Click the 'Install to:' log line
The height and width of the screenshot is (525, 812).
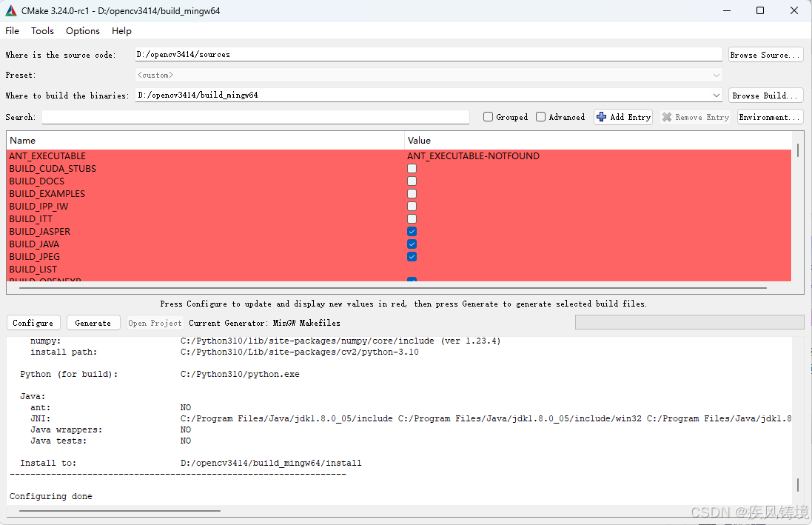[190, 464]
